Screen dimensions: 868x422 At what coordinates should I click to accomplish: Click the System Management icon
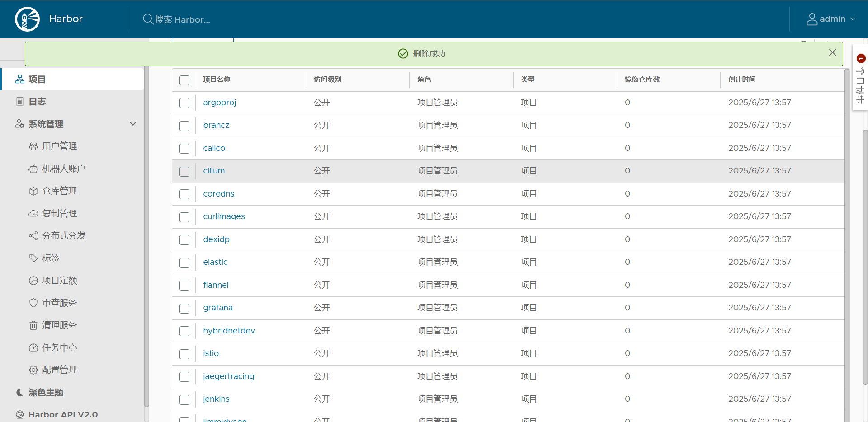[x=20, y=124]
